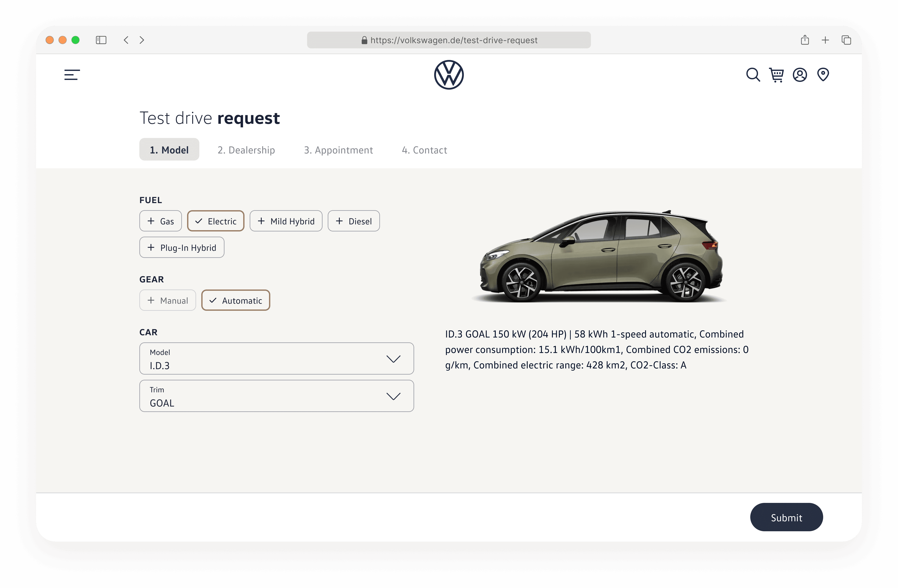Viewport: 898px width, 588px height.
Task: Click the FUEL section label
Action: click(x=151, y=200)
